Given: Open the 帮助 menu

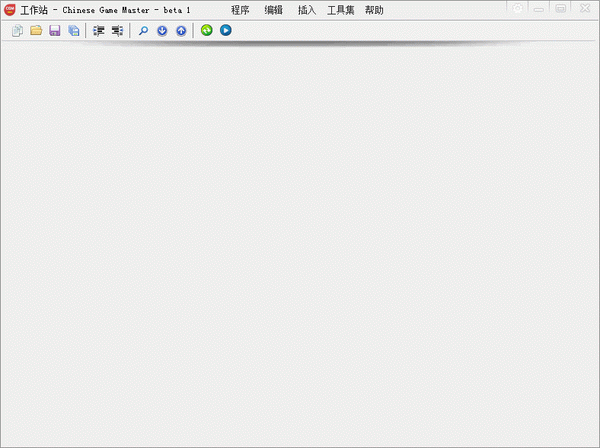Looking at the screenshot, I should [374, 10].
